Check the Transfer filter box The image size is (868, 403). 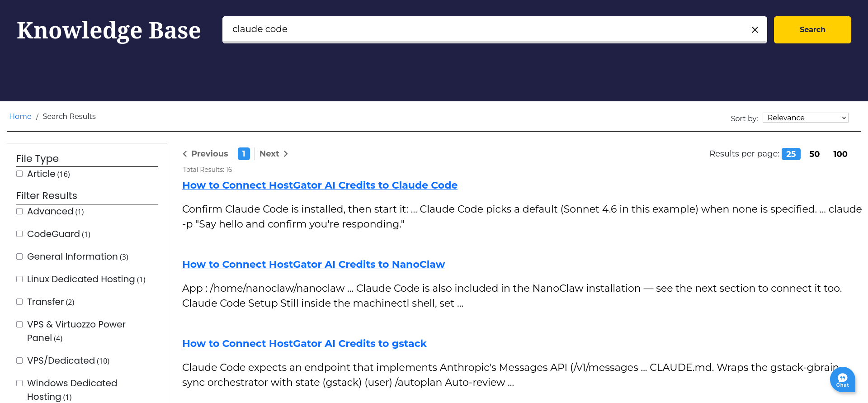(x=19, y=302)
